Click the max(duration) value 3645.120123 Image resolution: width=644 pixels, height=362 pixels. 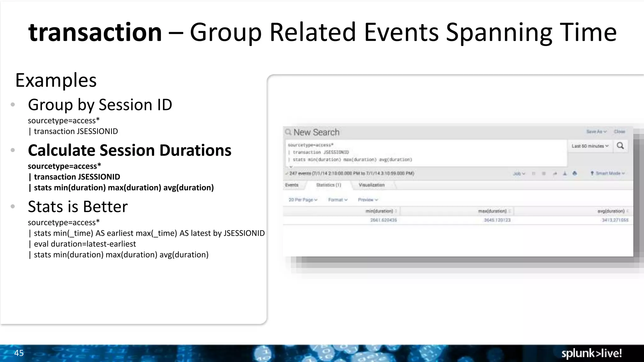pos(497,220)
